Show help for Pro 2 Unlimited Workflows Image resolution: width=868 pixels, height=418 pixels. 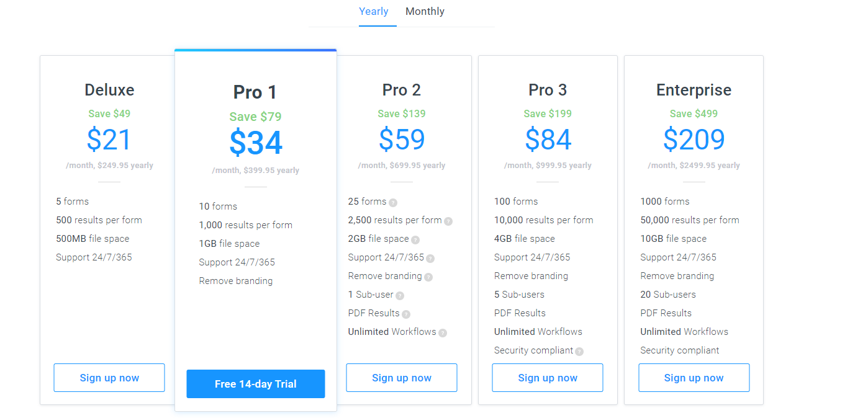(443, 332)
